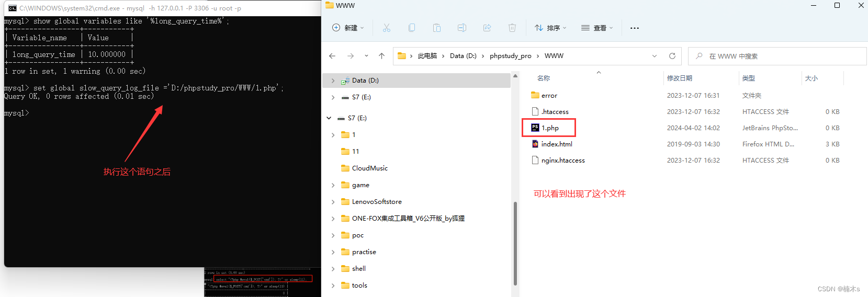Screen dimensions: 868x297
Task: Select the WWW breadcrumb segment
Action: pos(554,56)
